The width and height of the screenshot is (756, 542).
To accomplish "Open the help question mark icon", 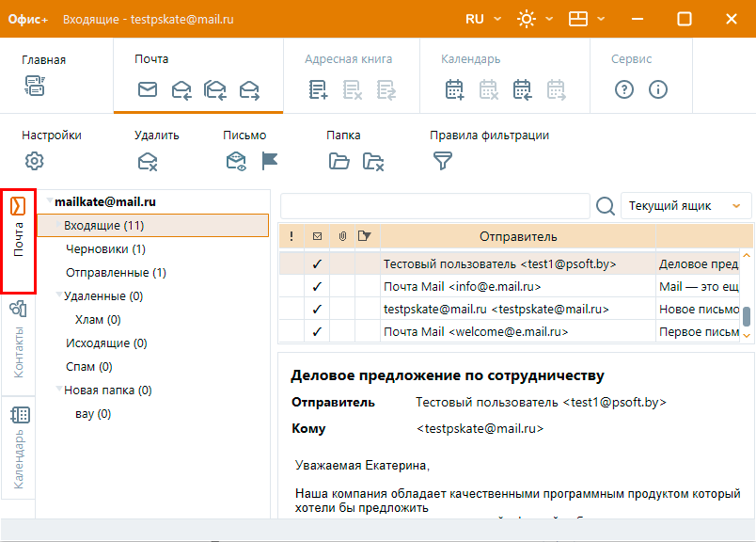I will 623,90.
